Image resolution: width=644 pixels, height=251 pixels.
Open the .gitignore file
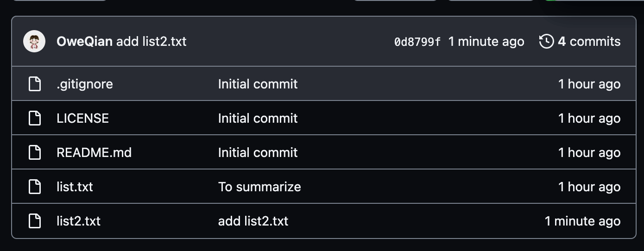tap(85, 84)
